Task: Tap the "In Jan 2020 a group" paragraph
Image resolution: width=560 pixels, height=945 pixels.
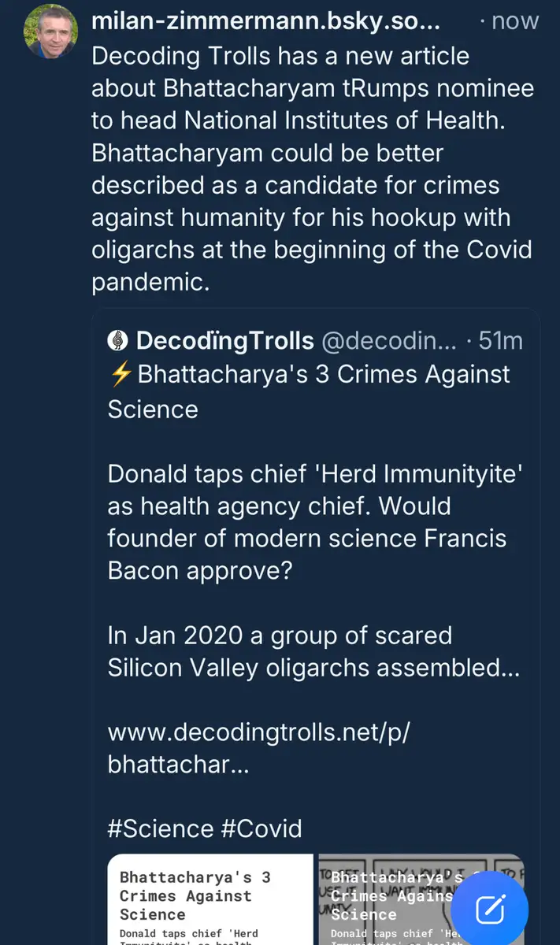Action: click(280, 650)
